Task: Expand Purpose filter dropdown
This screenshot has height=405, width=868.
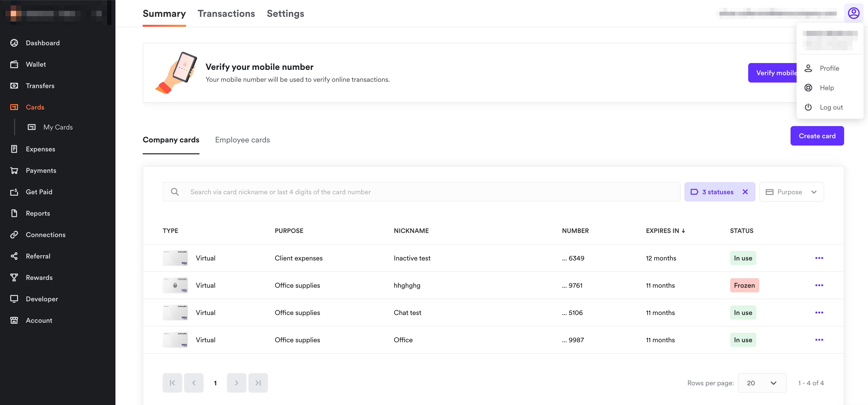Action: (792, 192)
